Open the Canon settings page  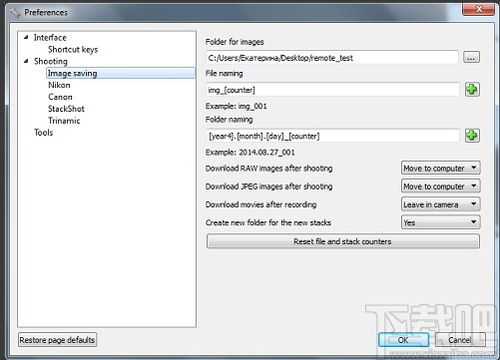click(60, 97)
